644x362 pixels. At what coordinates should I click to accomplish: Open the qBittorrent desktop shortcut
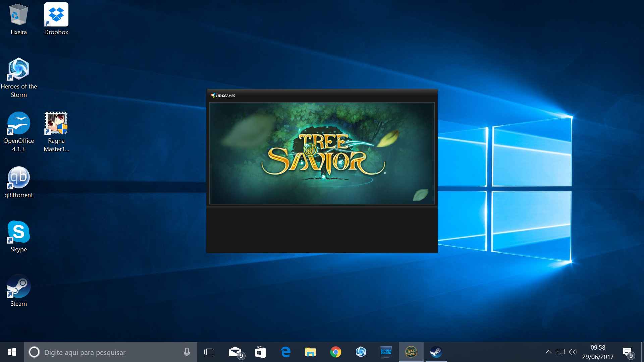18,178
